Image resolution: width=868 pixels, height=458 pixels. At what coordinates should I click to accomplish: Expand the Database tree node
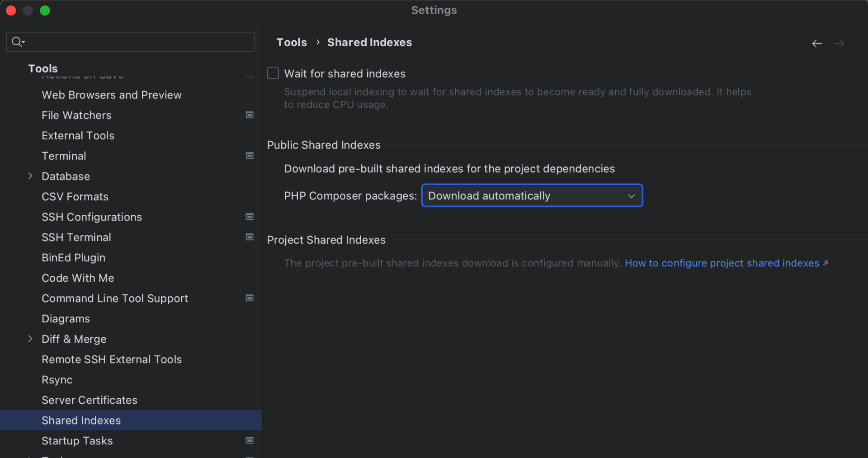tap(30, 176)
